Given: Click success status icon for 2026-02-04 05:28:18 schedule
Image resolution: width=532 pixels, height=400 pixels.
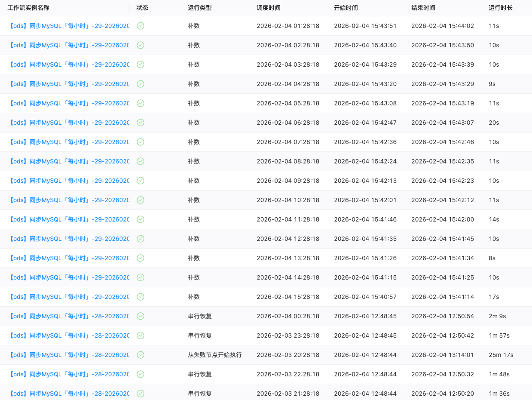Looking at the screenshot, I should coord(141,103).
